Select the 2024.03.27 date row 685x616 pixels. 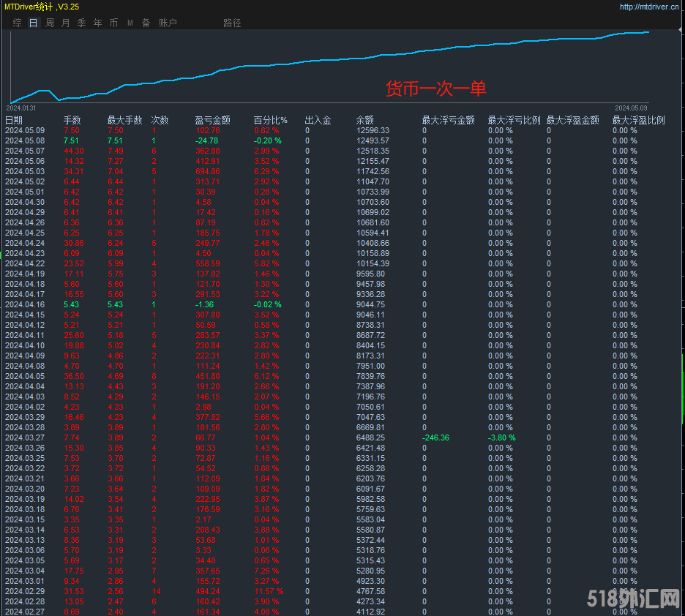25,438
